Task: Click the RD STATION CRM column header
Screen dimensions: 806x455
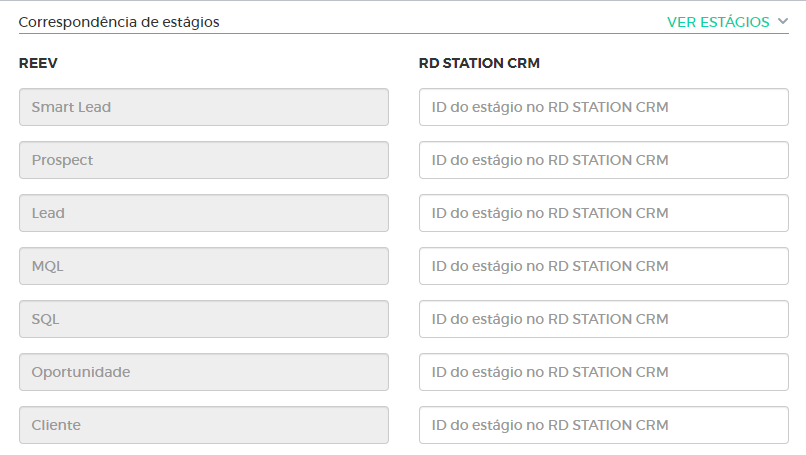Action: [x=479, y=64]
